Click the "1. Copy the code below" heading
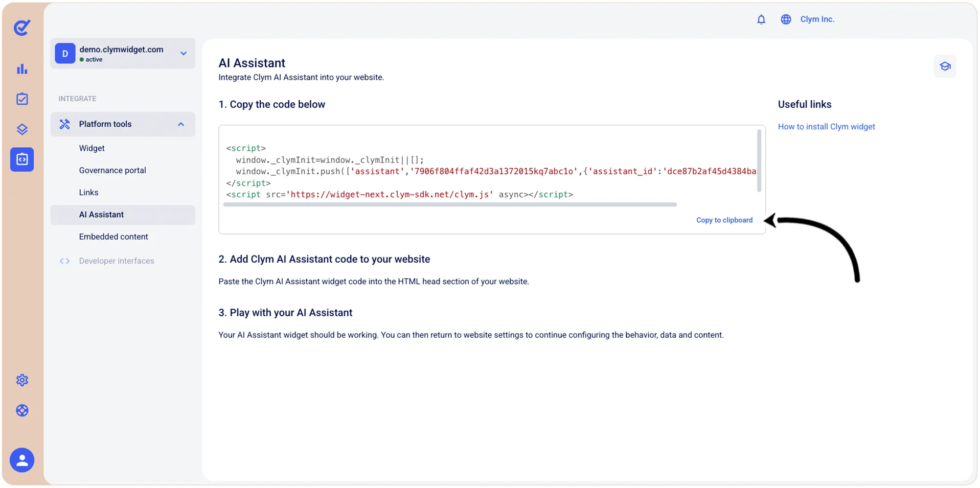The height and width of the screenshot is (488, 980). click(271, 104)
